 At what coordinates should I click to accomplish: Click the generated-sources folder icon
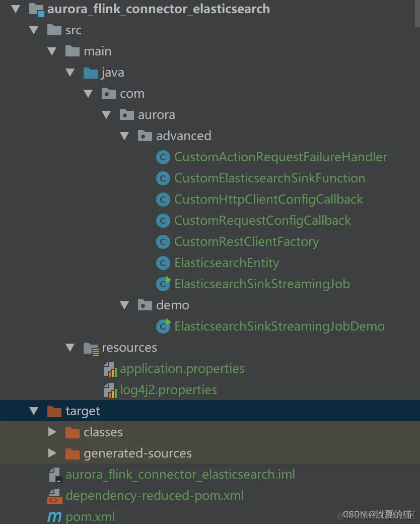[72, 454]
